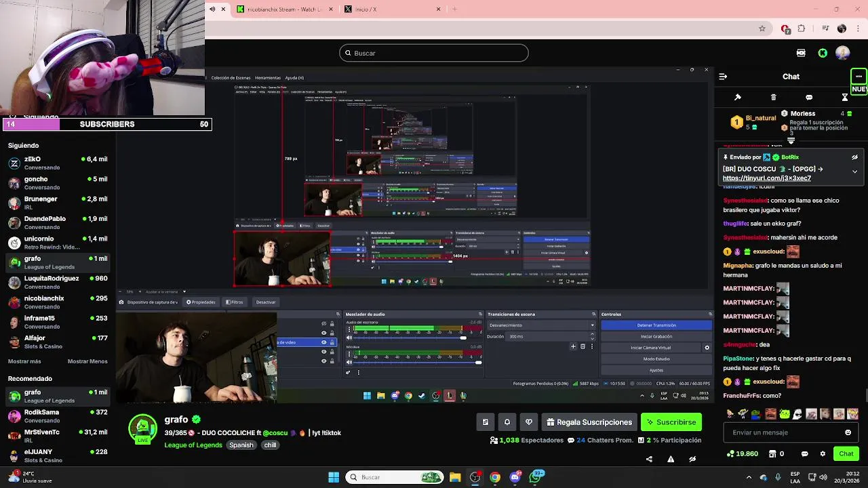Open zEkO channel in Siguiendo list
Screen dimensions: 868x488
pyautogui.click(x=58, y=163)
